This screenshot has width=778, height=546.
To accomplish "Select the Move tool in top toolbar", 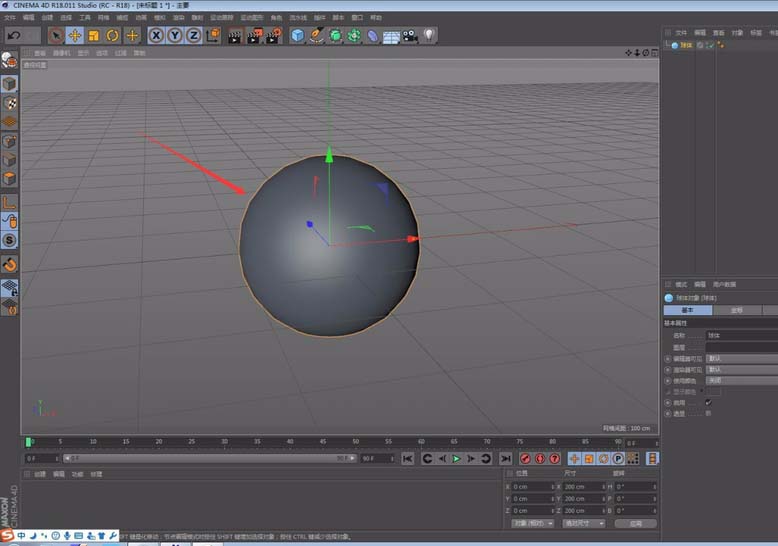I will point(74,36).
